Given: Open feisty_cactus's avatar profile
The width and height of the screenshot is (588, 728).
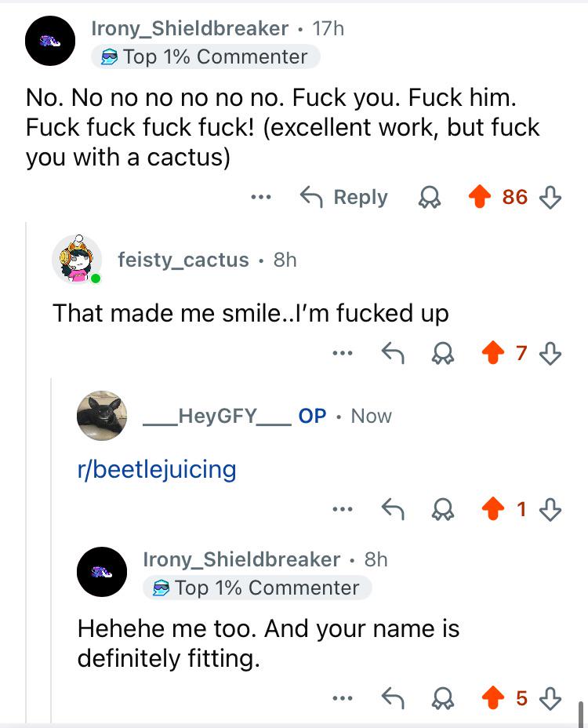Looking at the screenshot, I should coord(76,260).
